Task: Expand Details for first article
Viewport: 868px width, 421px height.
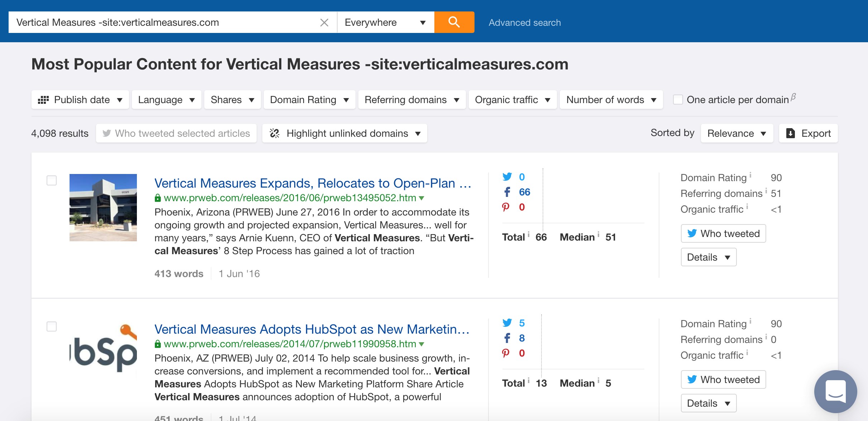Action: (709, 257)
